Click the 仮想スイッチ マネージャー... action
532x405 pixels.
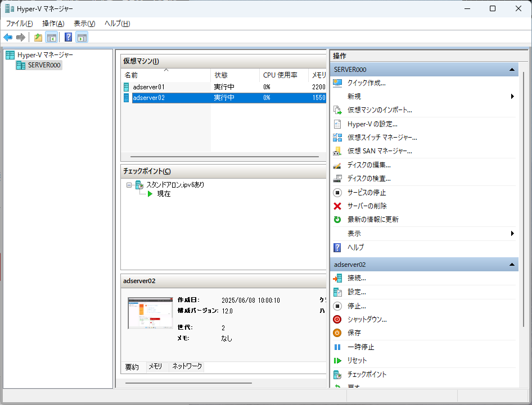tap(382, 137)
